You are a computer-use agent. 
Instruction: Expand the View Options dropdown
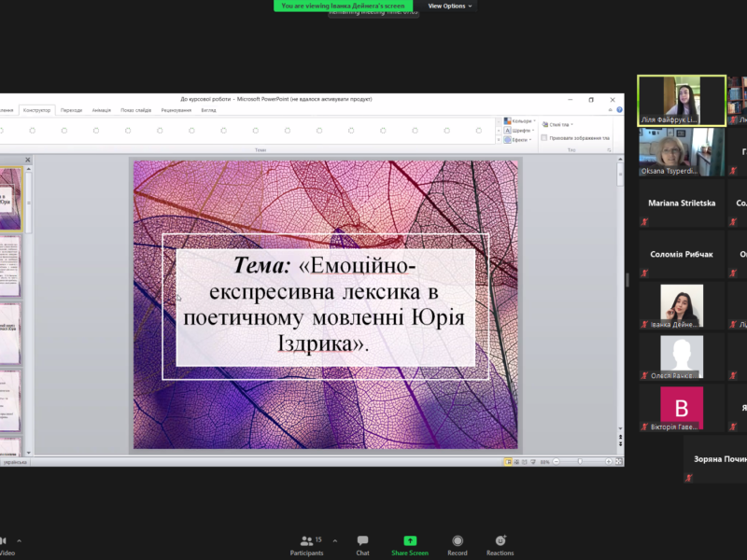(450, 6)
